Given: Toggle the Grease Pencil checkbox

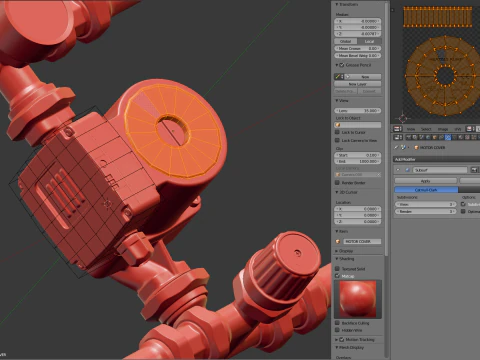Looking at the screenshot, I should click(342, 65).
